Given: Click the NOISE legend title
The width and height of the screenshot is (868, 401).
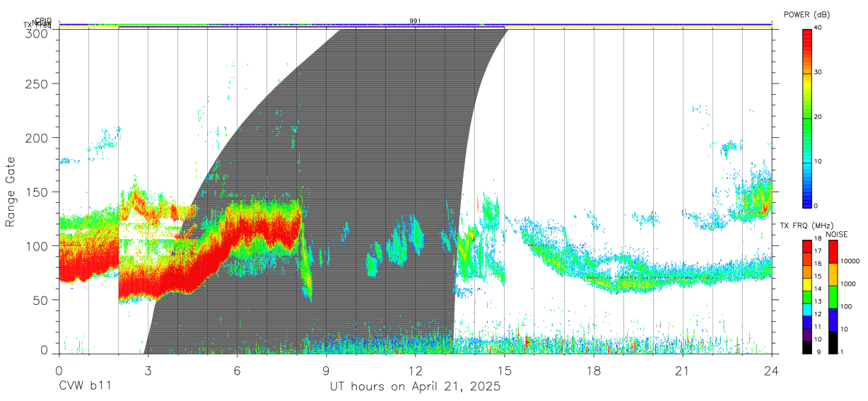Looking at the screenshot, I should pyautogui.click(x=837, y=234).
